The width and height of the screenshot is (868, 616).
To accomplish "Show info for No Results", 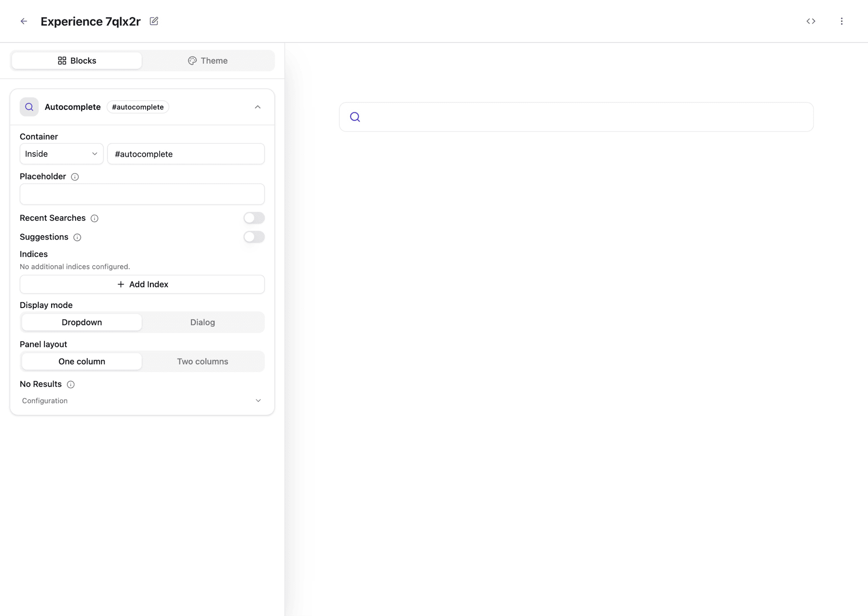I will point(71,384).
